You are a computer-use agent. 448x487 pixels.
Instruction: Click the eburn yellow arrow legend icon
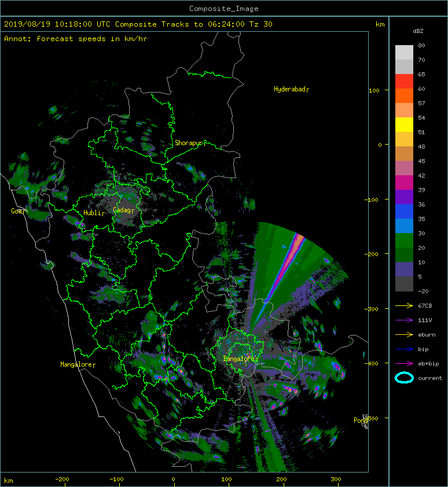(x=404, y=334)
